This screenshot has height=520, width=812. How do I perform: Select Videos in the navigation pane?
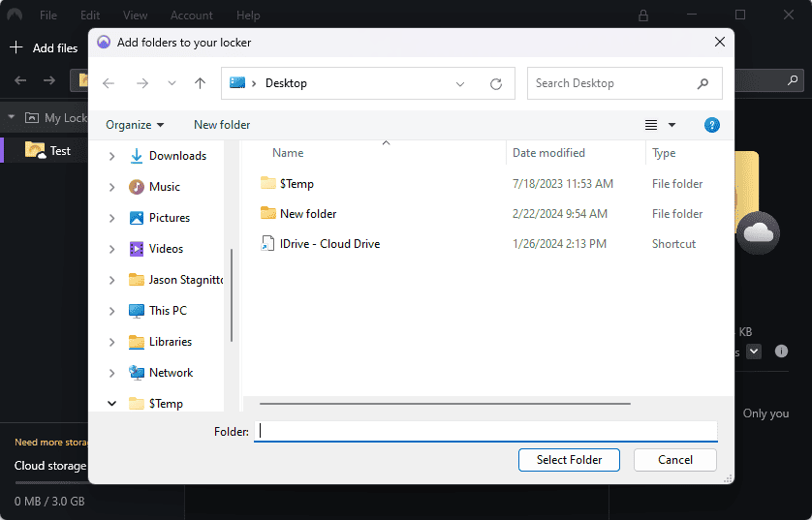[x=156, y=249]
